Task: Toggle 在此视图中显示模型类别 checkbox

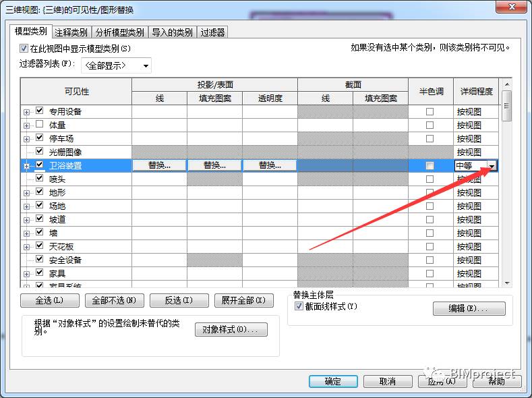Action: [24, 48]
